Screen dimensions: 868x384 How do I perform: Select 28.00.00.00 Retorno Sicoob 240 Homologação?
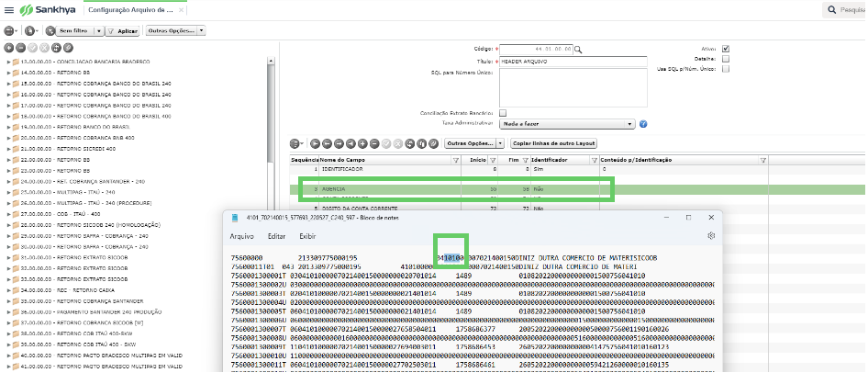coord(90,225)
